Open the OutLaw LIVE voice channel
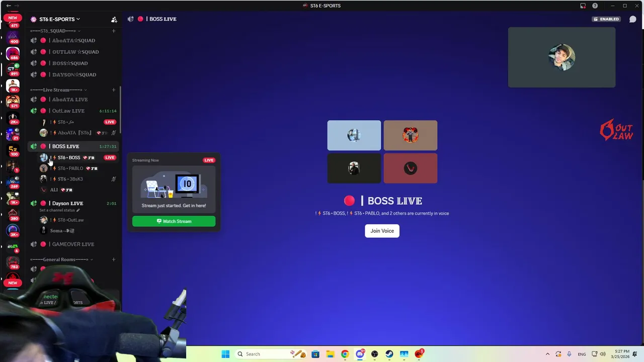The height and width of the screenshot is (362, 644). coord(74,111)
